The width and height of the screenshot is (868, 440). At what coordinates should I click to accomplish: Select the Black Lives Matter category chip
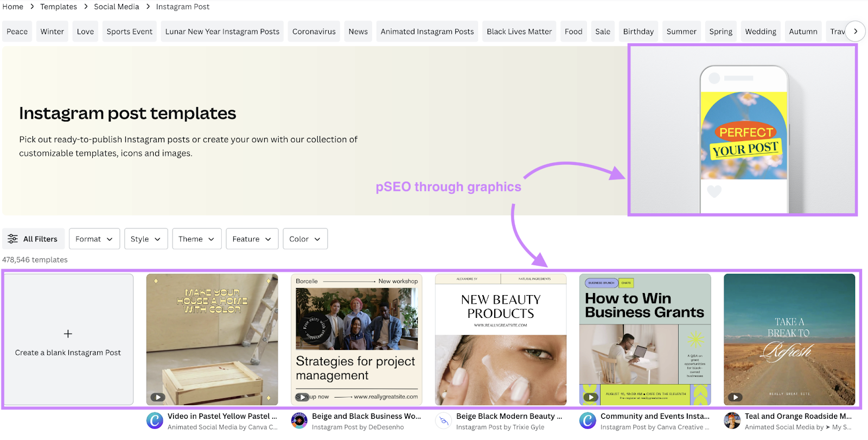[x=519, y=31]
